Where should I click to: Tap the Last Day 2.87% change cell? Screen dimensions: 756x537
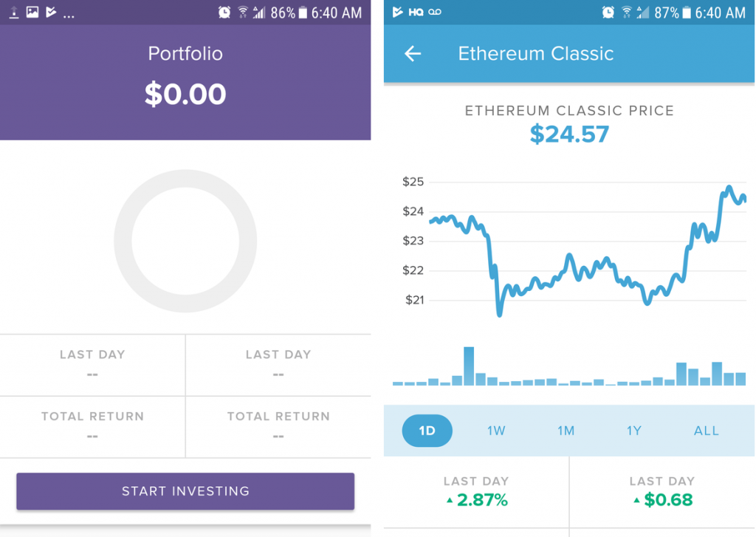(476, 492)
